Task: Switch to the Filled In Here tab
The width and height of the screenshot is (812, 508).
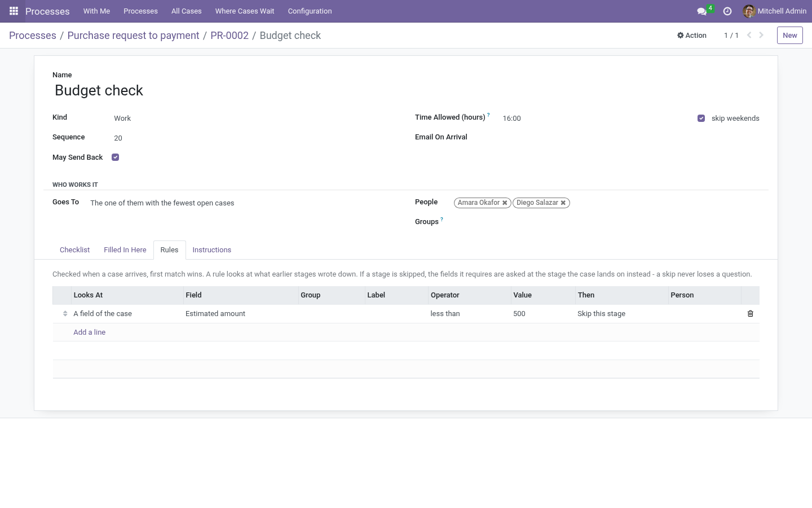Action: (x=125, y=250)
